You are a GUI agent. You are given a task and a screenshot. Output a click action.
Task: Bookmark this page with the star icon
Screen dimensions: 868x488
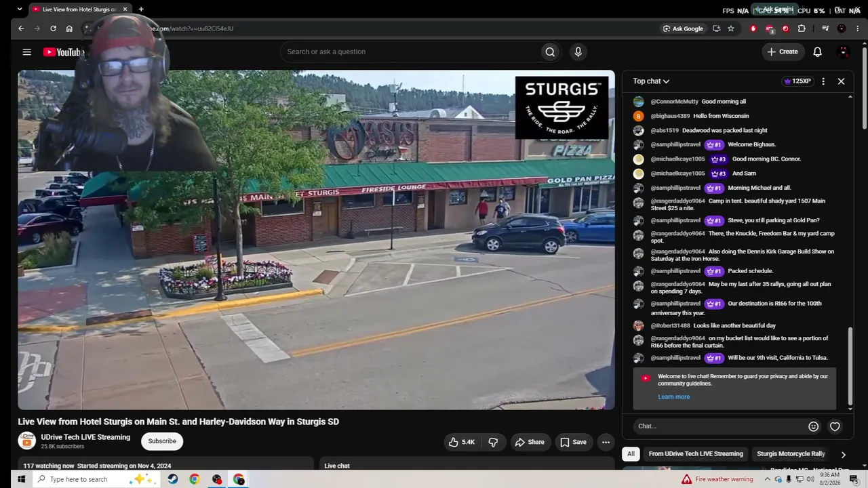[x=731, y=28]
